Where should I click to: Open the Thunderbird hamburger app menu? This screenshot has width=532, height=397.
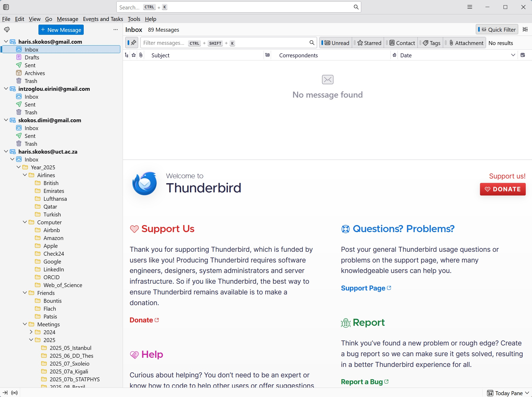pyautogui.click(x=470, y=7)
